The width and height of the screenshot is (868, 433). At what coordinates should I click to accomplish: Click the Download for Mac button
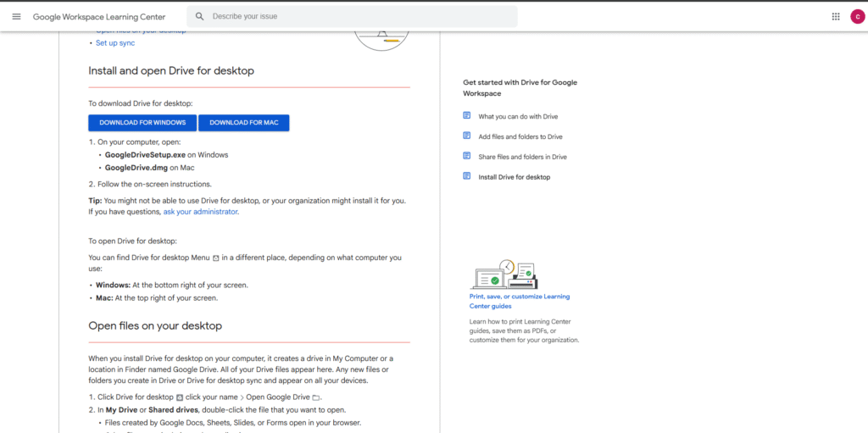click(x=244, y=123)
